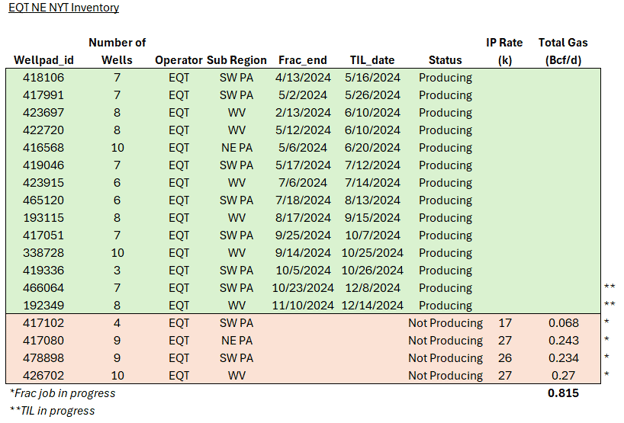
Task: Select wellpad id 419336
Action: click(43, 270)
